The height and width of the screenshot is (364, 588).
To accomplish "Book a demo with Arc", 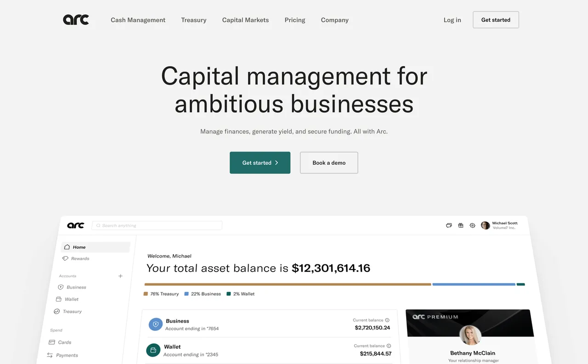I will coord(328,162).
